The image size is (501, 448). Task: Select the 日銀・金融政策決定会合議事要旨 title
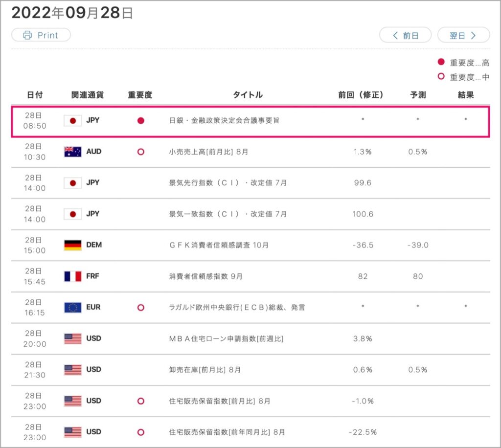tap(224, 120)
